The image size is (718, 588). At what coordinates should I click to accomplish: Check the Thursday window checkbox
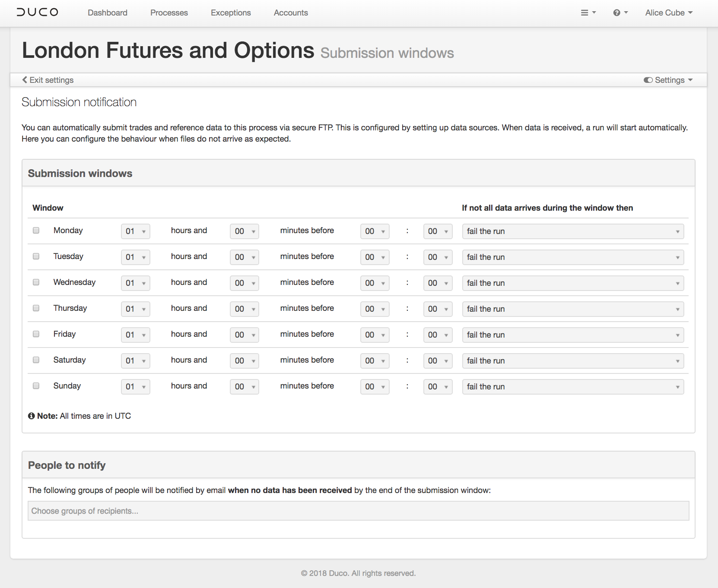(x=36, y=308)
